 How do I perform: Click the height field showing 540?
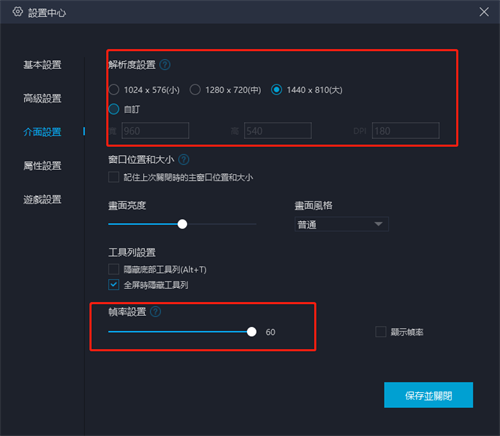278,131
